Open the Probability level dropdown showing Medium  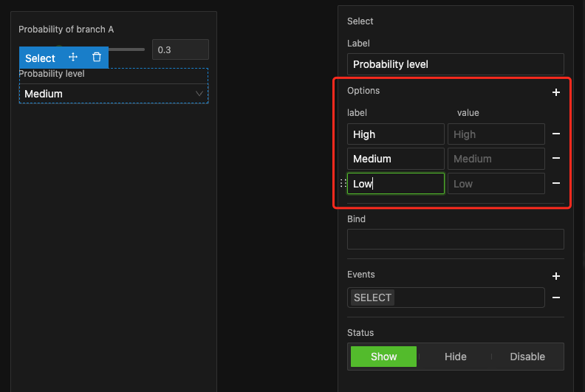(114, 94)
